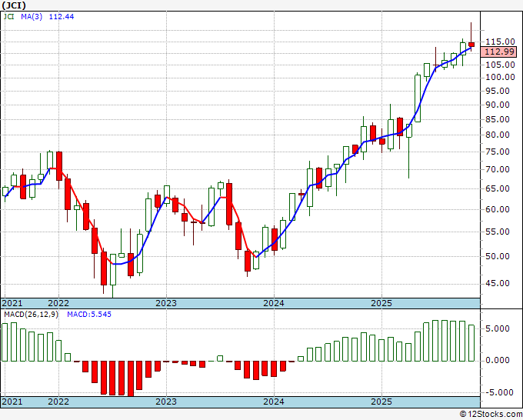This screenshot has width=523, height=420.
Task: Click 2022 on the MACD timeline
Action: tap(58, 402)
